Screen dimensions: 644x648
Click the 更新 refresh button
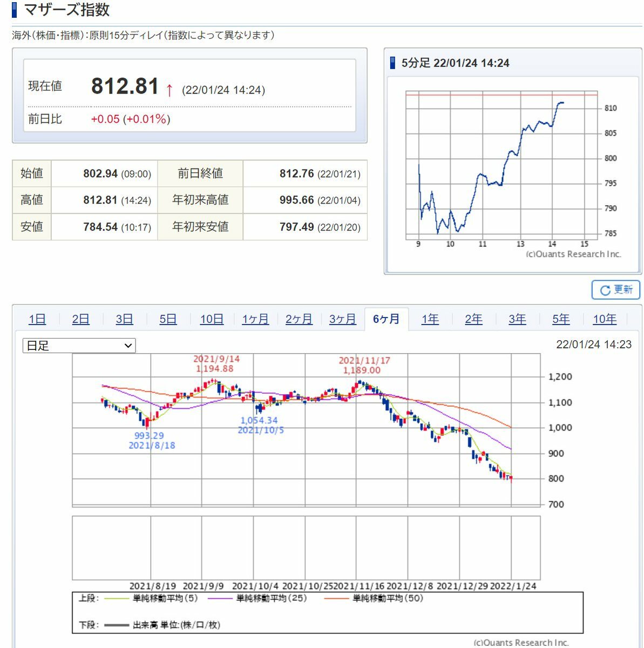616,290
